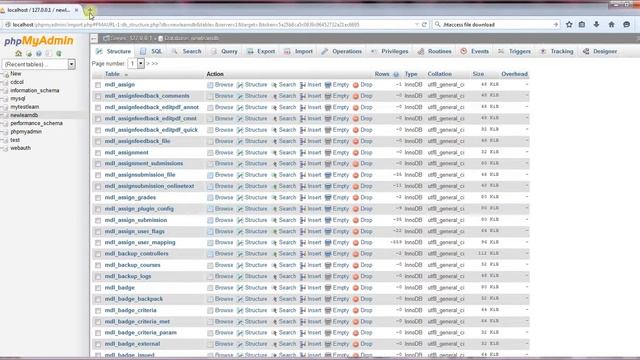Click Insert icon for mdl_assign_submission row

point(303,220)
